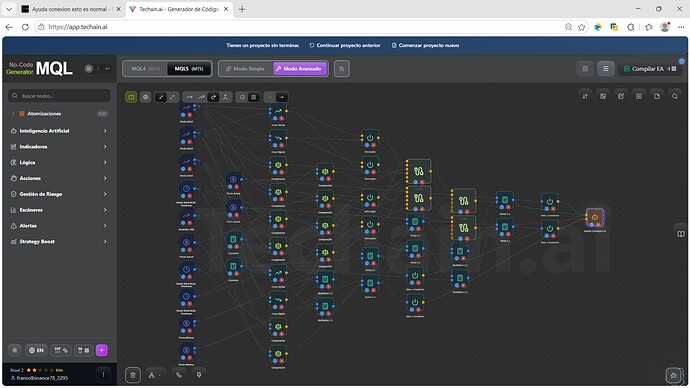Image resolution: width=690 pixels, height=388 pixels.
Task: Click the crossed-out icon beside Modo Avanzado
Action: click(342, 69)
